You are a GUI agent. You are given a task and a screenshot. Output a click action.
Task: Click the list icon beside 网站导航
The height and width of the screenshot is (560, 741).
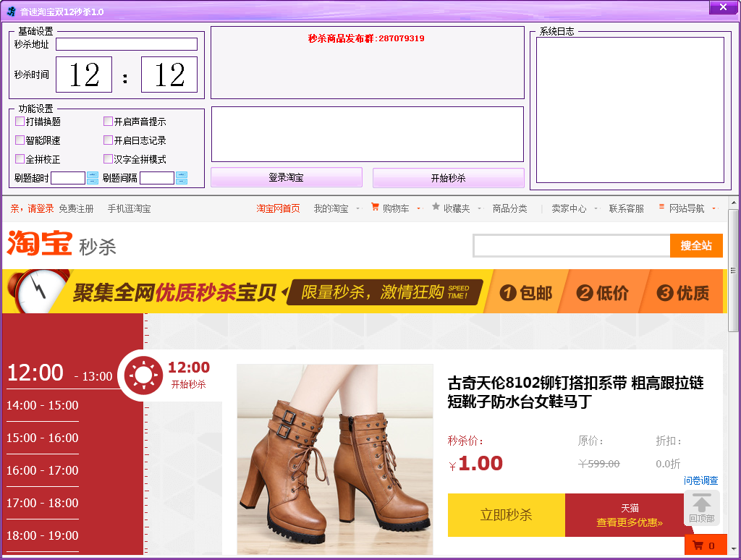(661, 206)
